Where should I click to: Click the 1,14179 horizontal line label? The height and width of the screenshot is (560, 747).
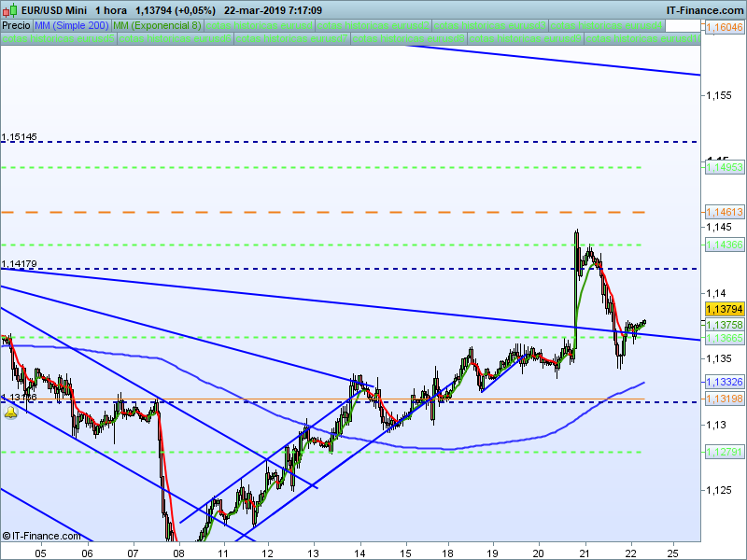click(x=19, y=264)
